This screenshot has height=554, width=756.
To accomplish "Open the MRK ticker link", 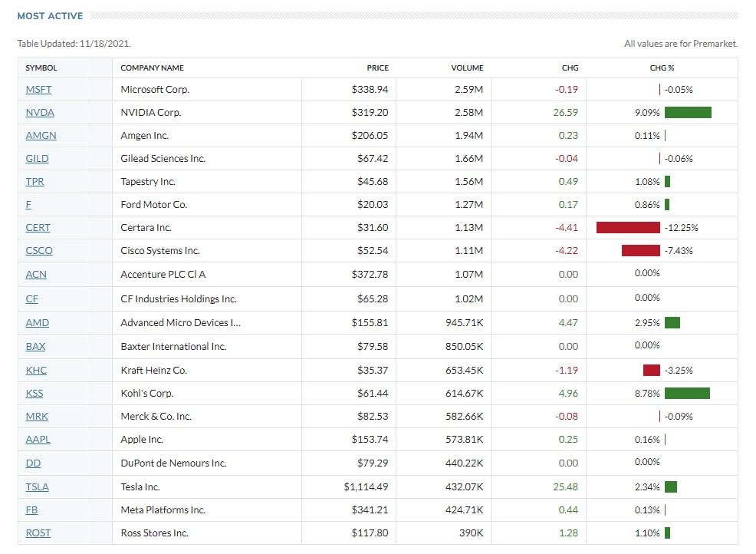I will [x=37, y=417].
